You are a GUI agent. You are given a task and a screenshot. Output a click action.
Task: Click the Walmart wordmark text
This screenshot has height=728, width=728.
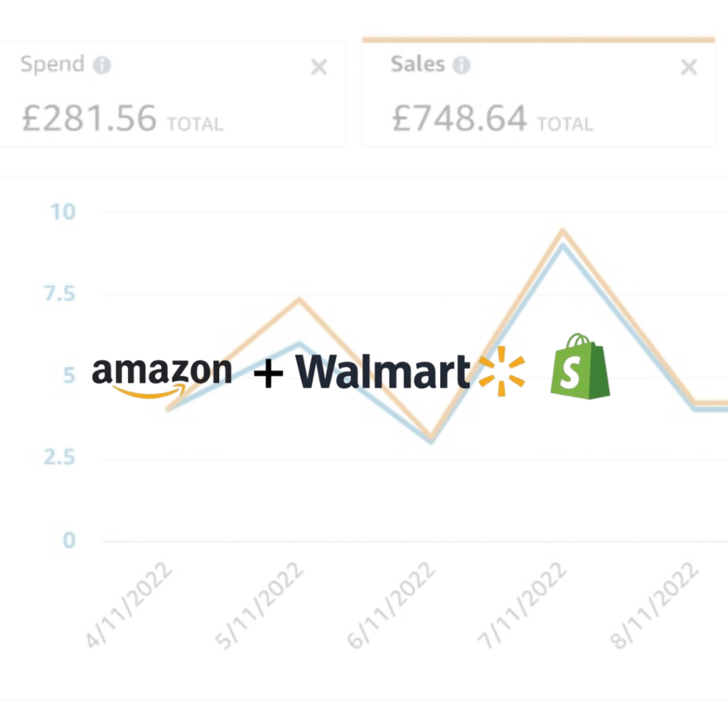(x=382, y=372)
